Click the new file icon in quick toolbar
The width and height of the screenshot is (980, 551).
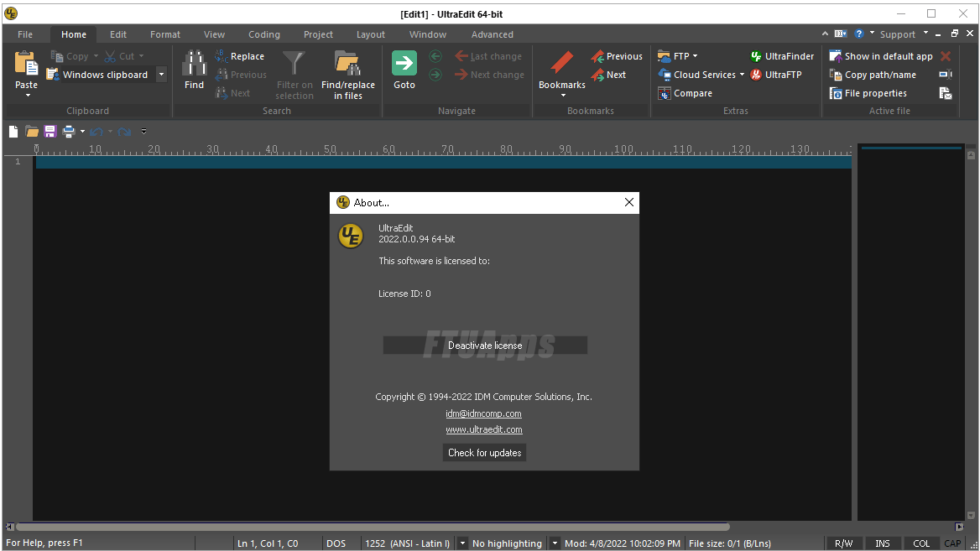coord(13,131)
